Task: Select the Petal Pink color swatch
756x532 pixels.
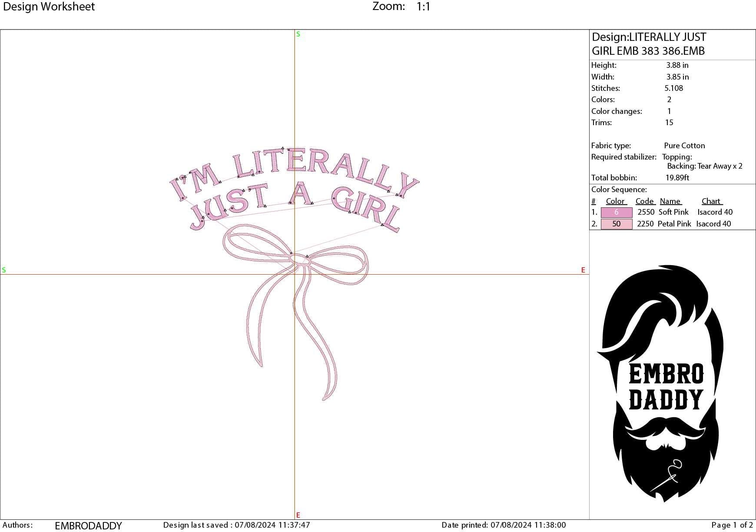Action: click(x=616, y=223)
